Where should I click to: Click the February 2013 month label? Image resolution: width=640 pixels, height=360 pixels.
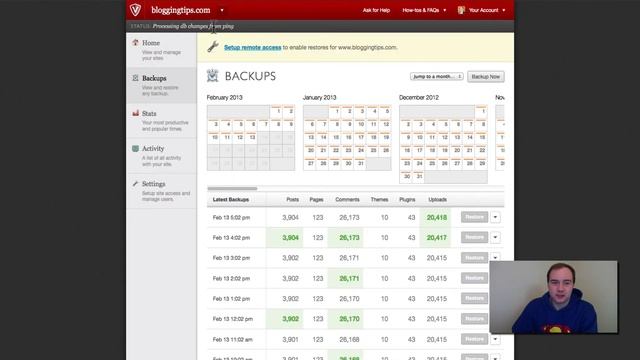coord(224,98)
